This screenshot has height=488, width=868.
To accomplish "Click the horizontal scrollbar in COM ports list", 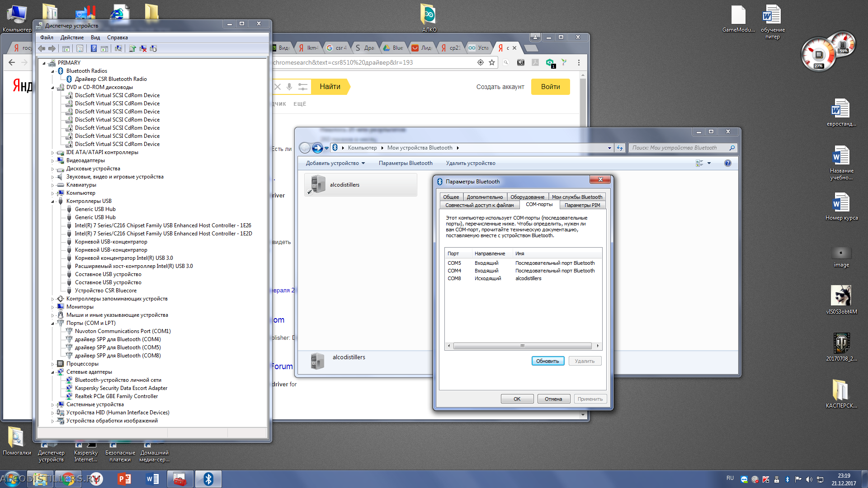I will [x=523, y=346].
